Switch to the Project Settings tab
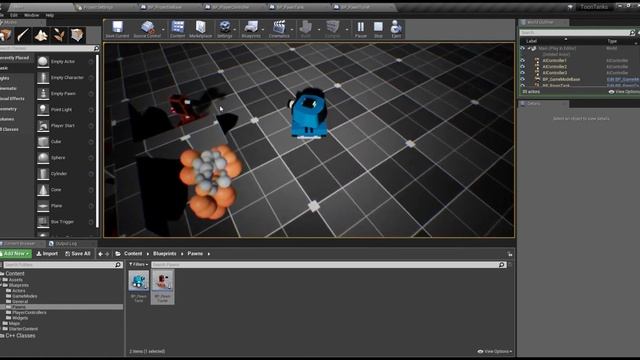 click(98, 7)
